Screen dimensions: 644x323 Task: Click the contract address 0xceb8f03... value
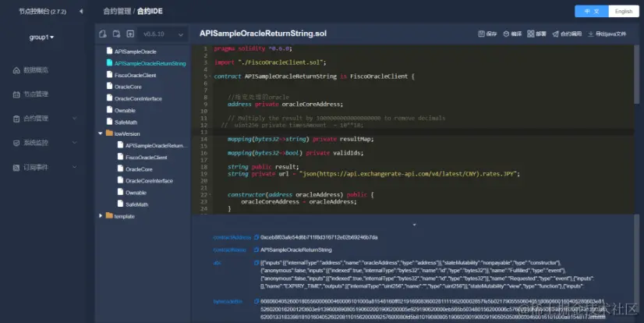pyautogui.click(x=319, y=237)
